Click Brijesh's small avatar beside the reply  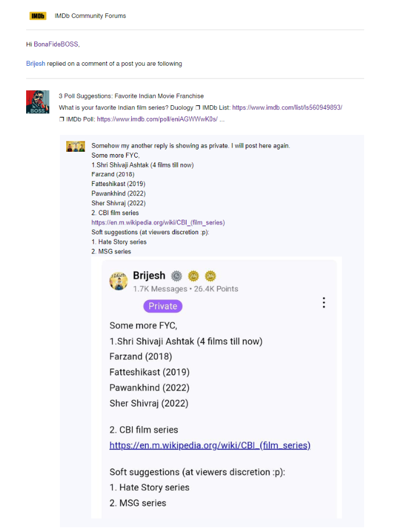coord(76,147)
